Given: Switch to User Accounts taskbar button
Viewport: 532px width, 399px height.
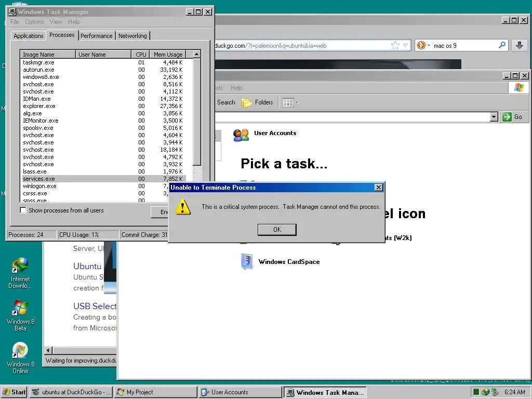Looking at the screenshot, I should [240, 392].
